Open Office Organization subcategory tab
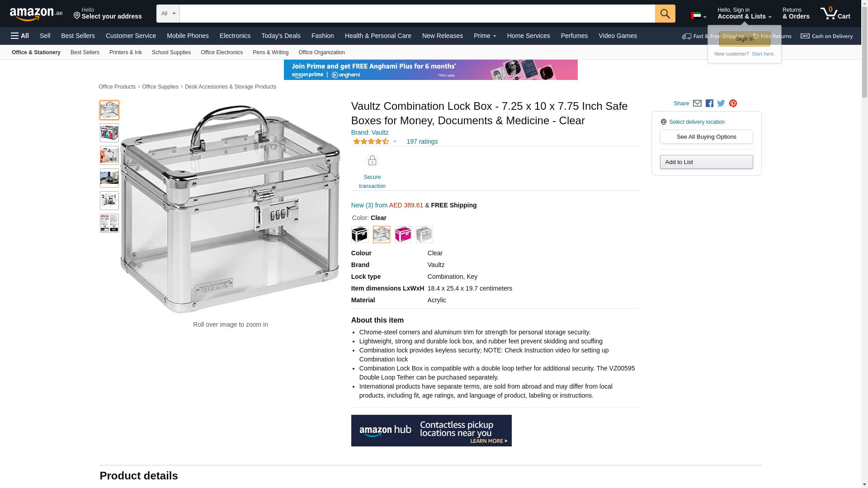This screenshot has width=868, height=488. tap(321, 52)
